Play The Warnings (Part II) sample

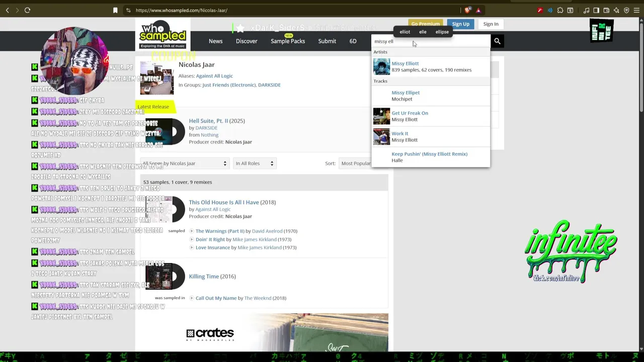(192, 231)
